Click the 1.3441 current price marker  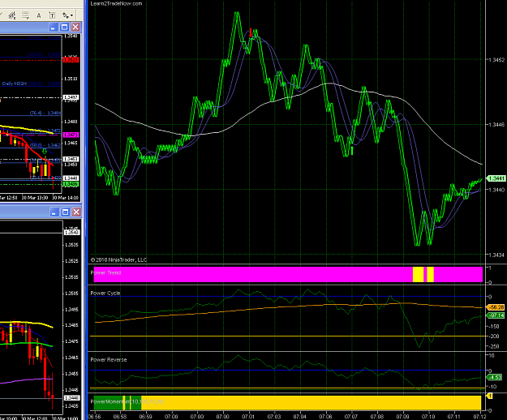[496, 178]
